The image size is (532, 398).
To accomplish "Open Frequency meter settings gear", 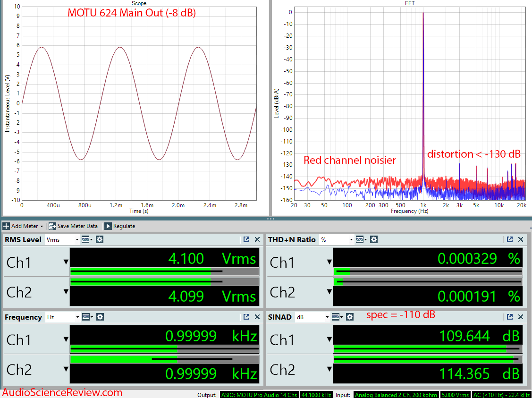I will pyautogui.click(x=100, y=317).
